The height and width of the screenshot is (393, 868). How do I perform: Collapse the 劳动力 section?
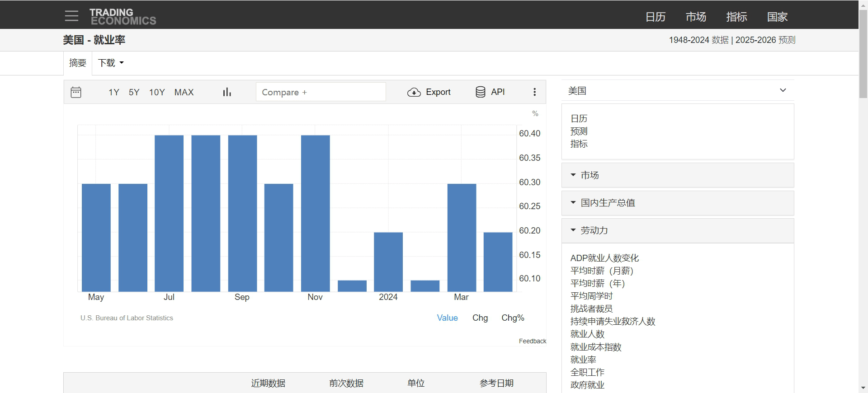coord(677,230)
